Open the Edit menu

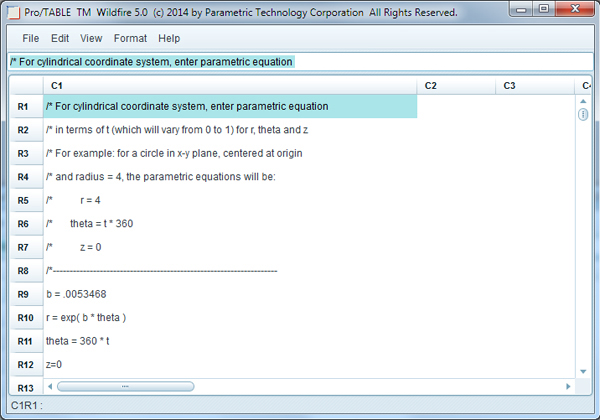point(60,38)
